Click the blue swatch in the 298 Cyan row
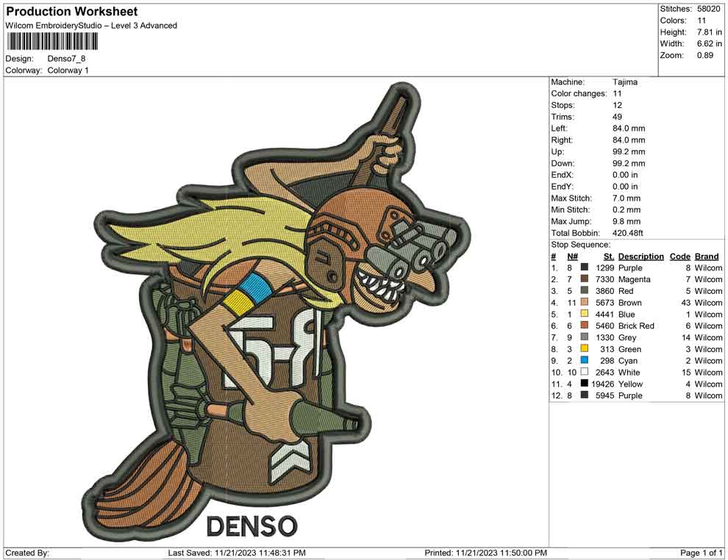The image size is (728, 560). point(585,360)
